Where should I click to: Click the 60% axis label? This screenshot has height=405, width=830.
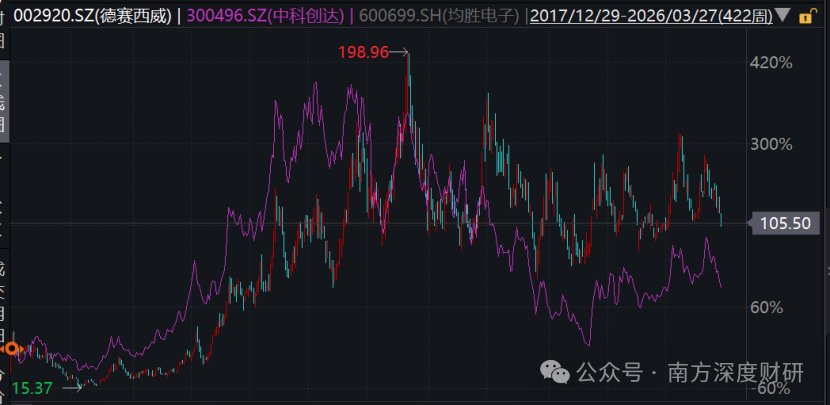[x=771, y=306]
